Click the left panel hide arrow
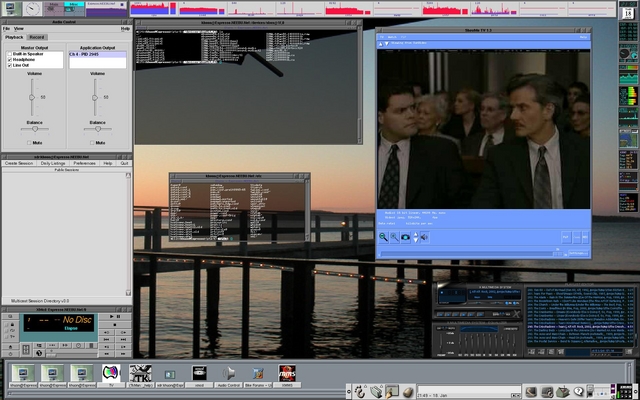The image size is (640, 400). click(349, 392)
